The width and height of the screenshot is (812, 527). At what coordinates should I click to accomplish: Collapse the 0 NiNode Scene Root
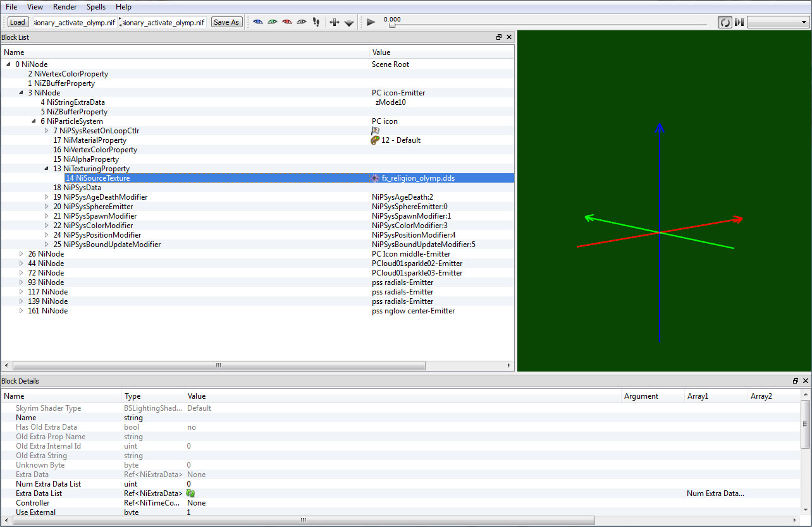point(8,64)
